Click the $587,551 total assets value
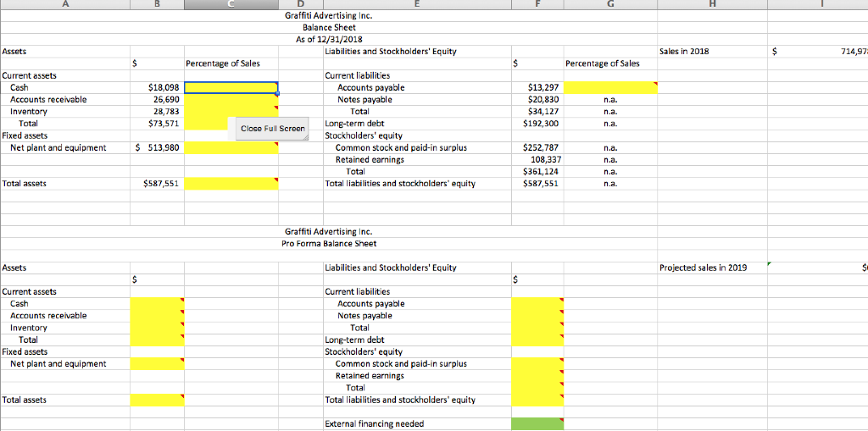 click(x=157, y=184)
